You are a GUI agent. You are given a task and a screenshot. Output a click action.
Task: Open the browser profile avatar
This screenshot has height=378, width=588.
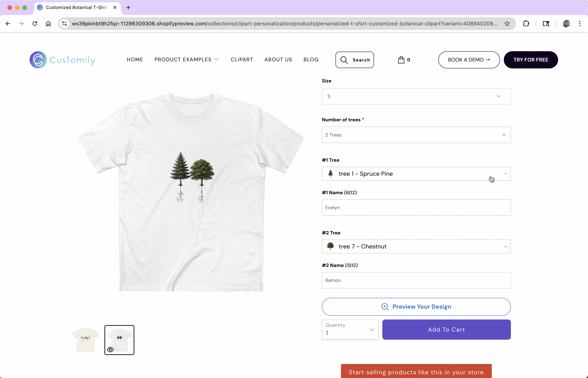[x=566, y=24]
